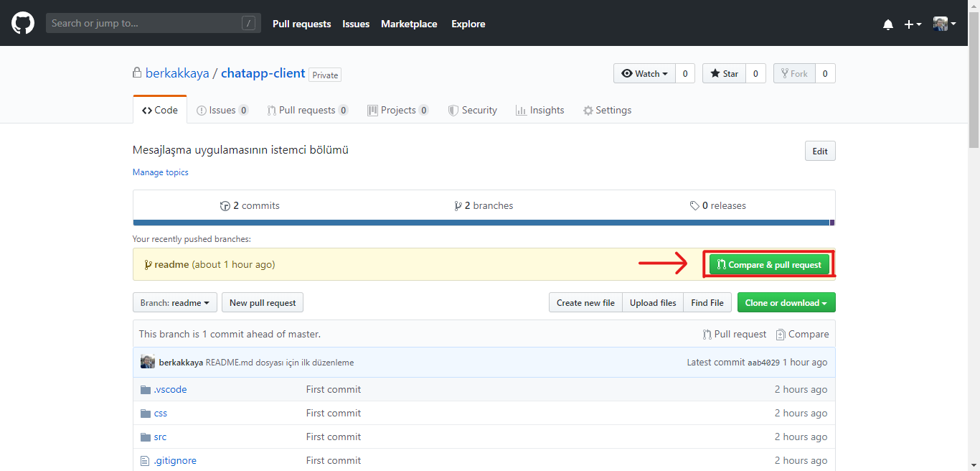Image resolution: width=980 pixels, height=471 pixels.
Task: Open the .gitignore file
Action: pos(175,460)
